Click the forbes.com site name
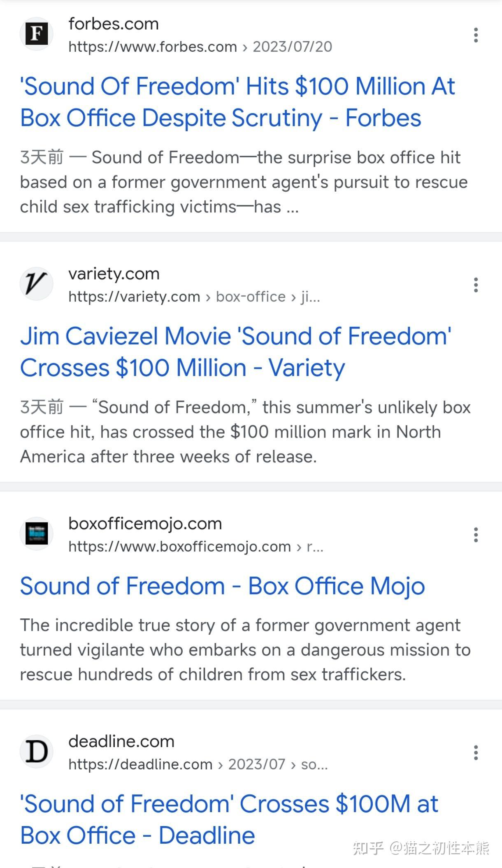The image size is (502, 868). 114,24
